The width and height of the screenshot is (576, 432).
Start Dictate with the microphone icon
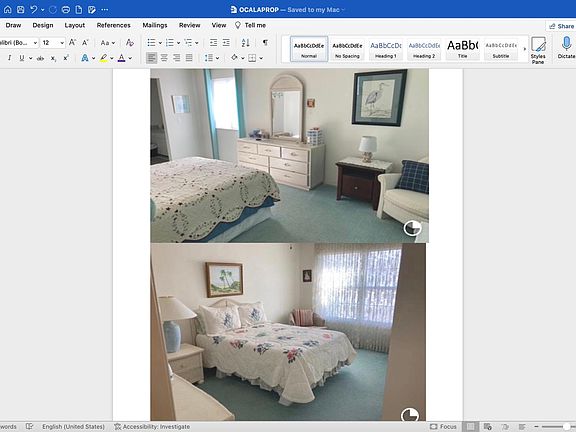click(566, 48)
